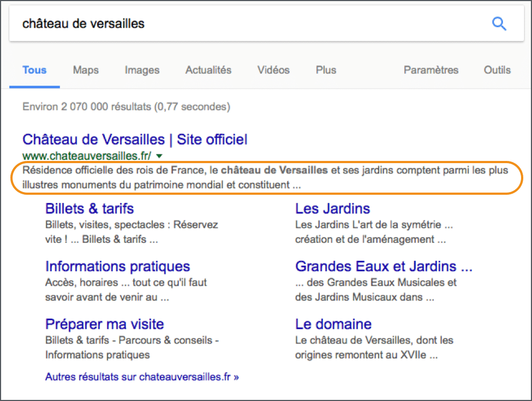Image resolution: width=532 pixels, height=401 pixels.
Task: Open Château de Versailles Site officiel result
Action: click(x=135, y=140)
